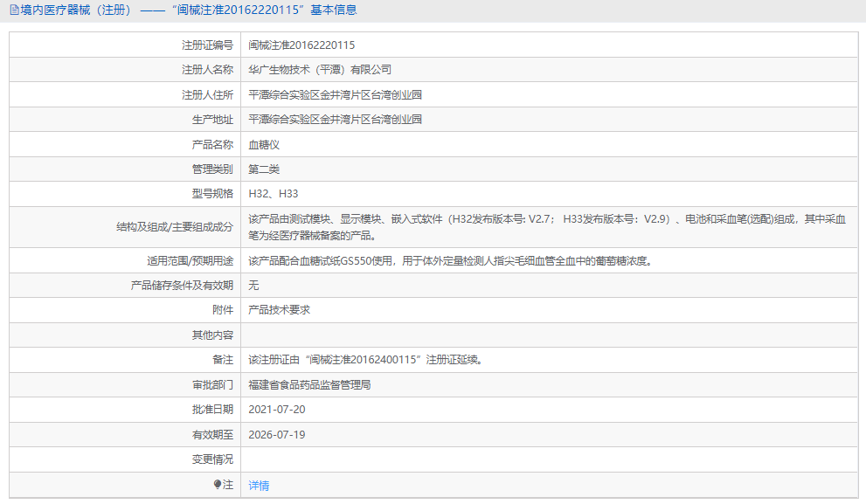Select the remark text mentioning 闽械注准20162400115

[x=366, y=359]
